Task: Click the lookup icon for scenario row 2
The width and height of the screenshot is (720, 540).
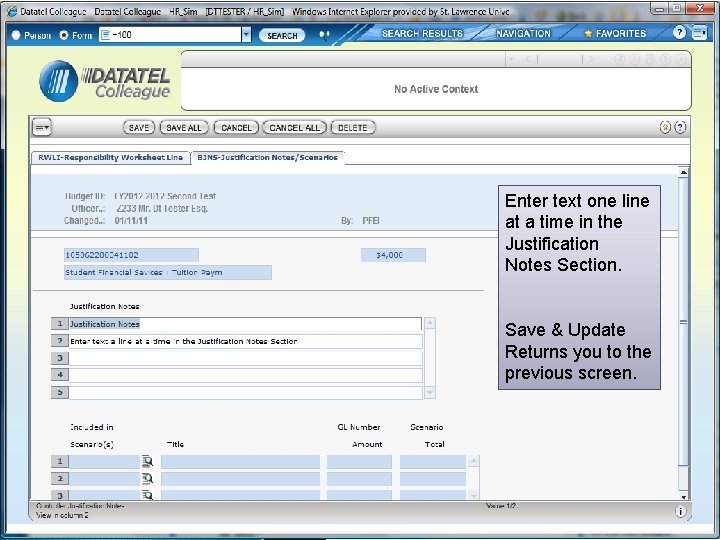Action: click(x=147, y=479)
